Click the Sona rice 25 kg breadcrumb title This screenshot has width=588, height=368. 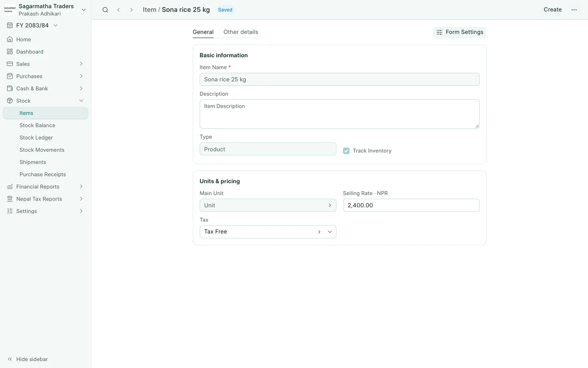tap(186, 9)
